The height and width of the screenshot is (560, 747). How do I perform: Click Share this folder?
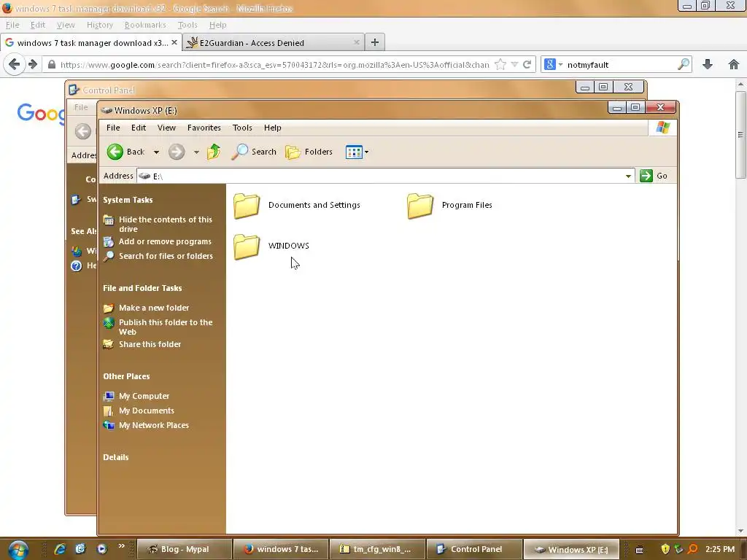150,344
